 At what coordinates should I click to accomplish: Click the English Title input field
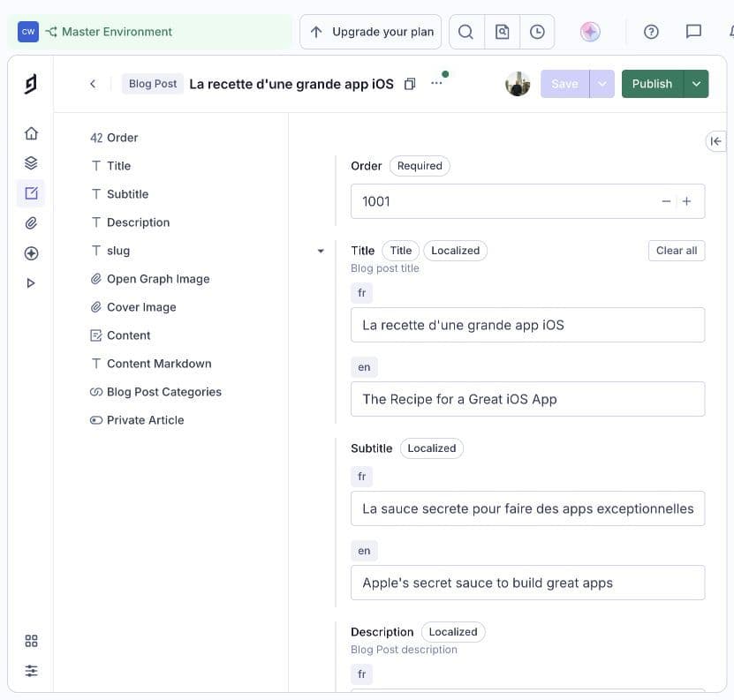(527, 399)
